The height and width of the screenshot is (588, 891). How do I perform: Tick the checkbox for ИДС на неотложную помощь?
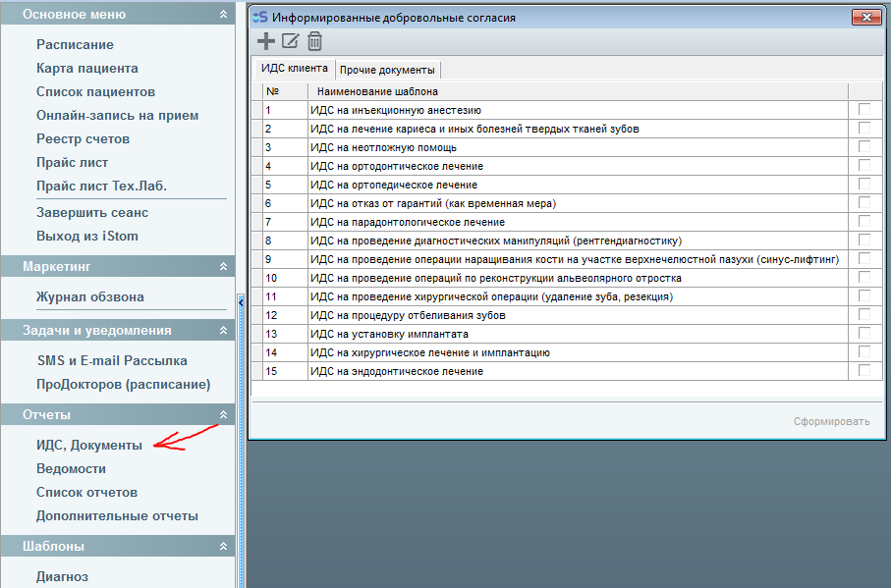pyautogui.click(x=864, y=147)
